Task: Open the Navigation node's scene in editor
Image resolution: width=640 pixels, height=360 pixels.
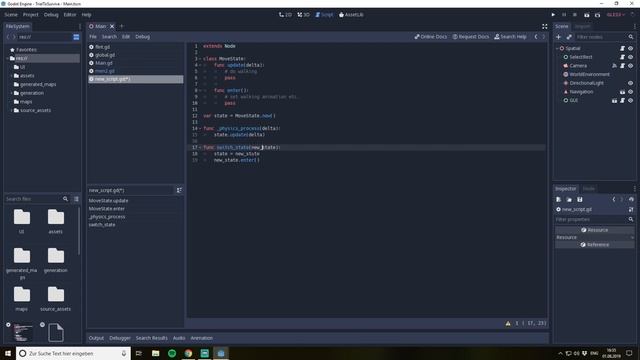Action: tap(622, 92)
